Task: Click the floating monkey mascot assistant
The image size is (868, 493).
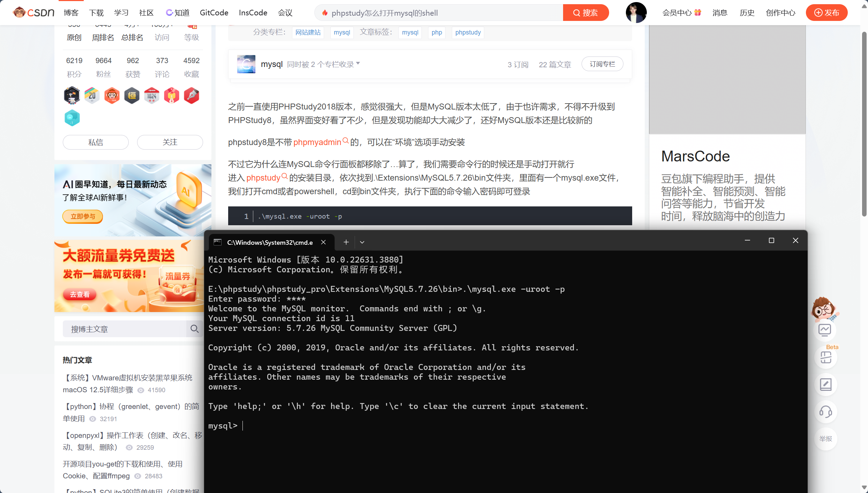Action: 824,309
